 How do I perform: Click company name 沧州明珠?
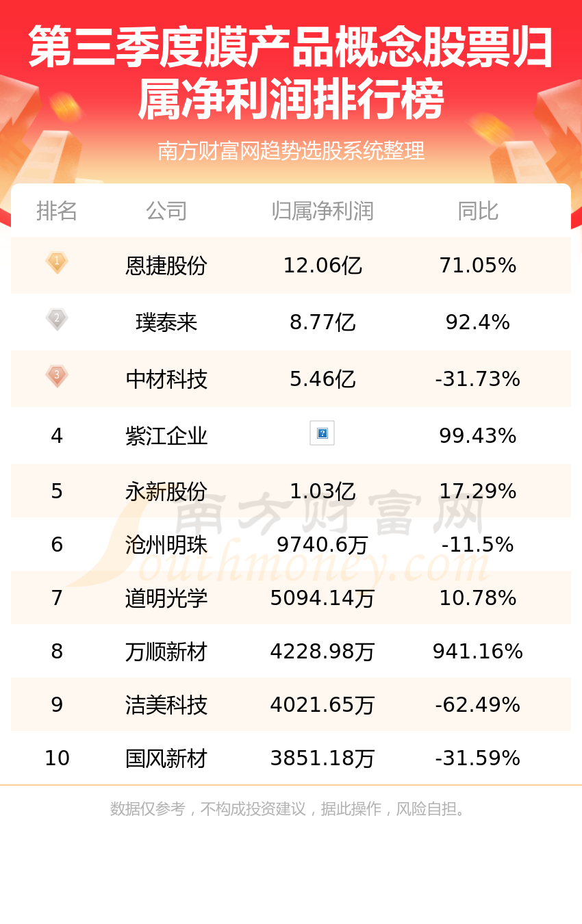(x=166, y=545)
